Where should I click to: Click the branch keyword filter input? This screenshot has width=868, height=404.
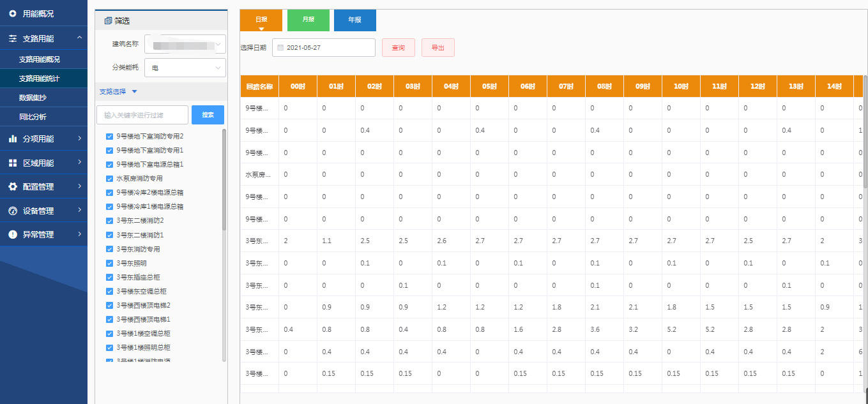coord(142,115)
